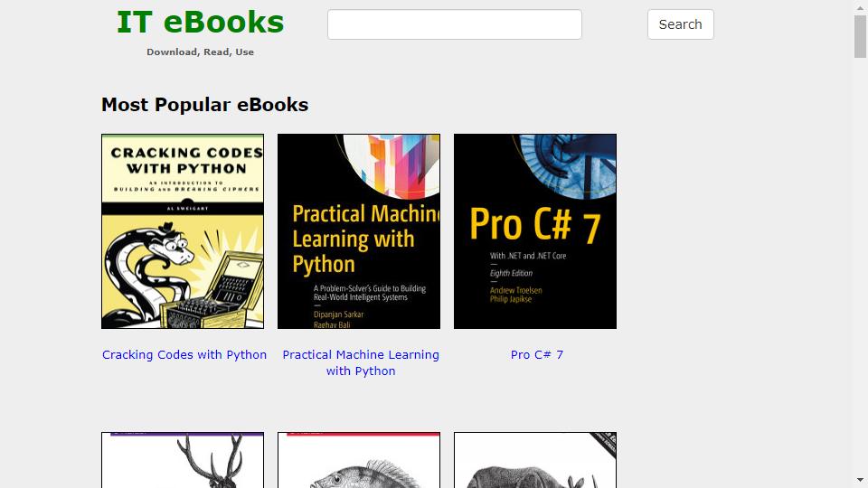Focus the search text field
Image resolution: width=868 pixels, height=488 pixels.
[455, 24]
